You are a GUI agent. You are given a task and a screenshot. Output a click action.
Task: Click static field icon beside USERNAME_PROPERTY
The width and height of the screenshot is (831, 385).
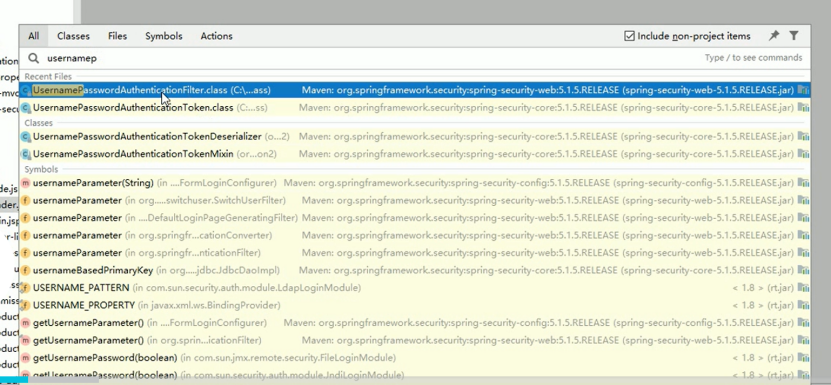[x=25, y=305]
